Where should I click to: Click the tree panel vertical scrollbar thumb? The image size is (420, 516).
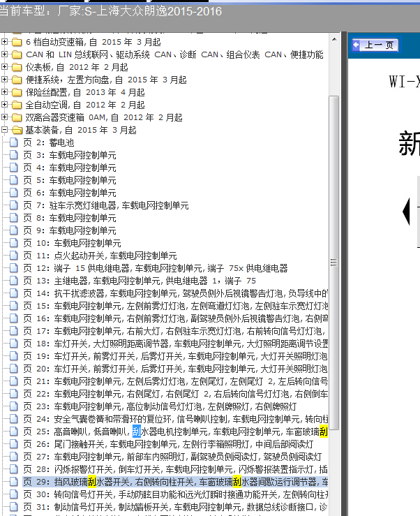coord(334,263)
